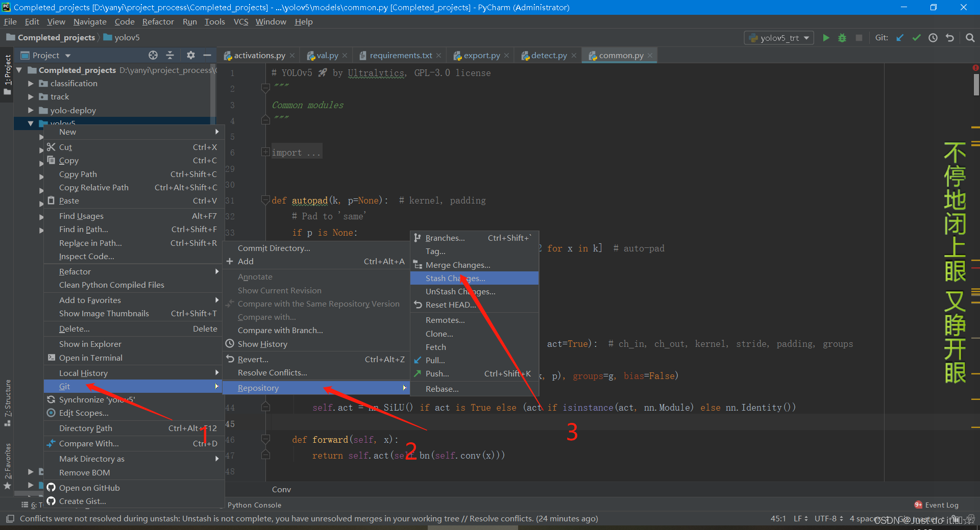Screen dimensions: 980x530
Task: Close the detect.py tab
Action: (x=574, y=56)
